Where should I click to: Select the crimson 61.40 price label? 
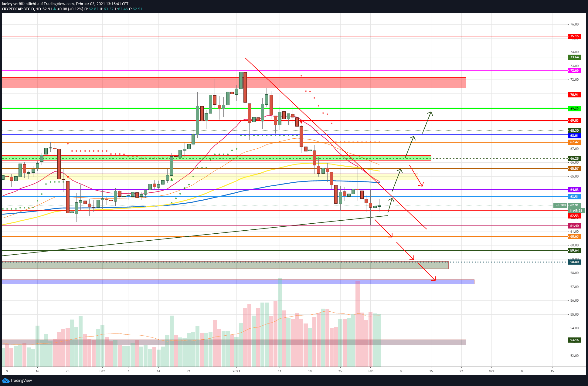[x=574, y=226]
